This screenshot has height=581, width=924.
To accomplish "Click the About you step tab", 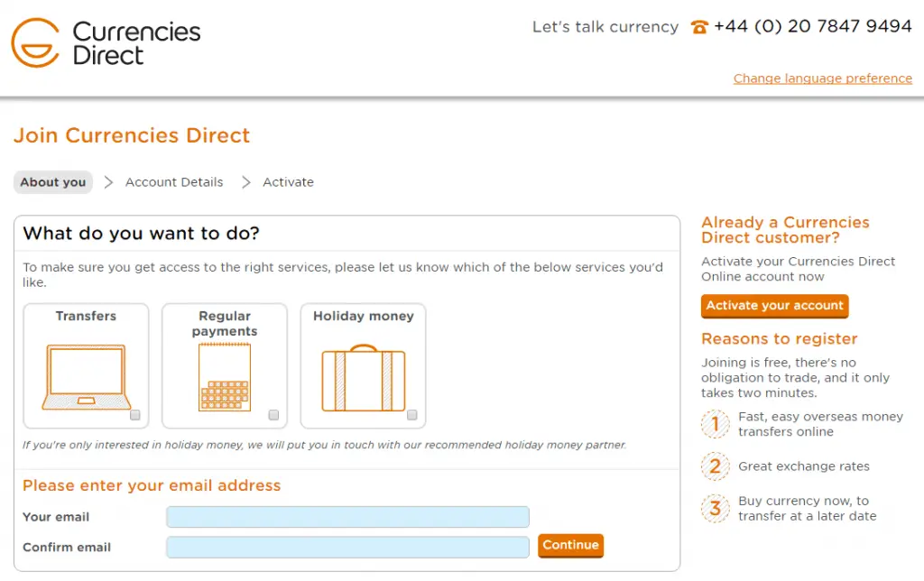I will click(x=53, y=182).
